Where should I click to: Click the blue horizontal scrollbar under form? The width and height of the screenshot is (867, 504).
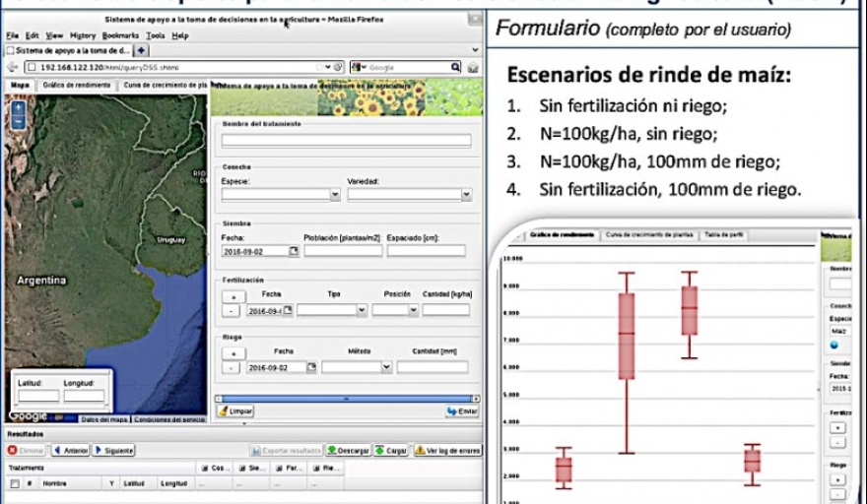point(345,398)
